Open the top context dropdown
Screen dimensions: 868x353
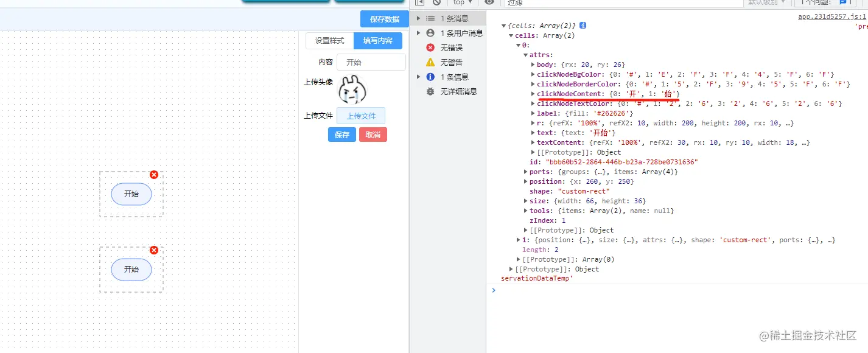tap(463, 2)
